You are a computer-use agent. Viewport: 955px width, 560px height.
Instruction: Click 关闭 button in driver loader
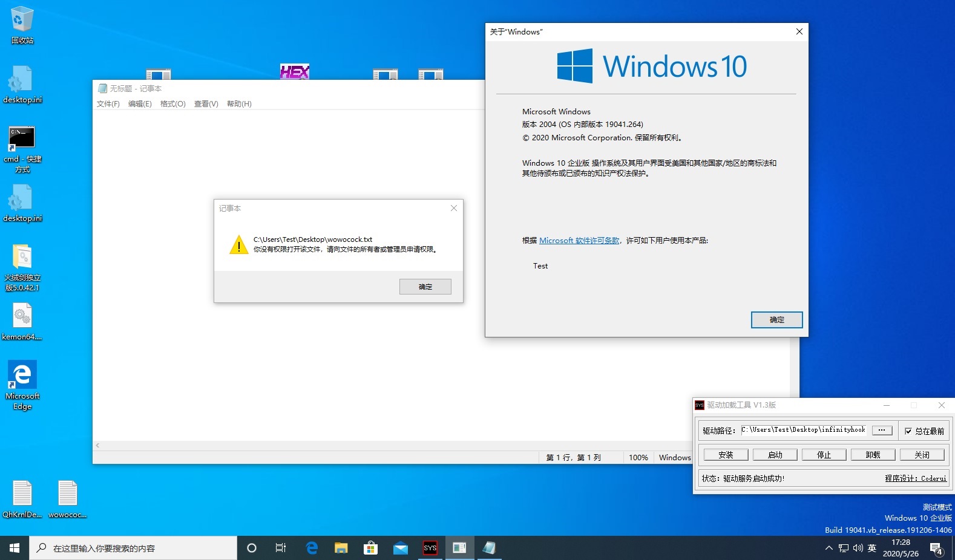[x=922, y=455]
